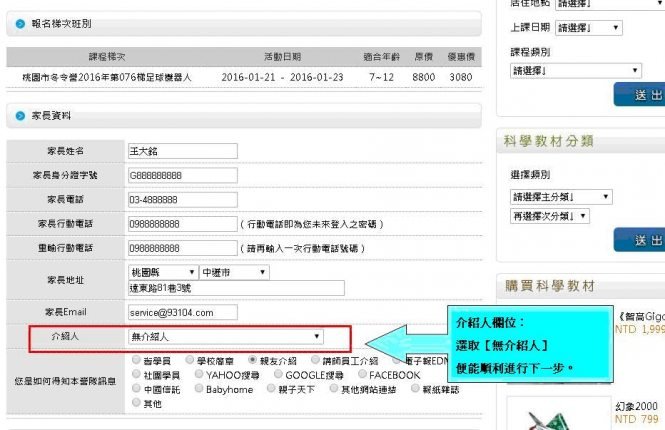Expand the 桃園縣 county dropdown
This screenshot has width=665, height=430.
tap(162, 272)
